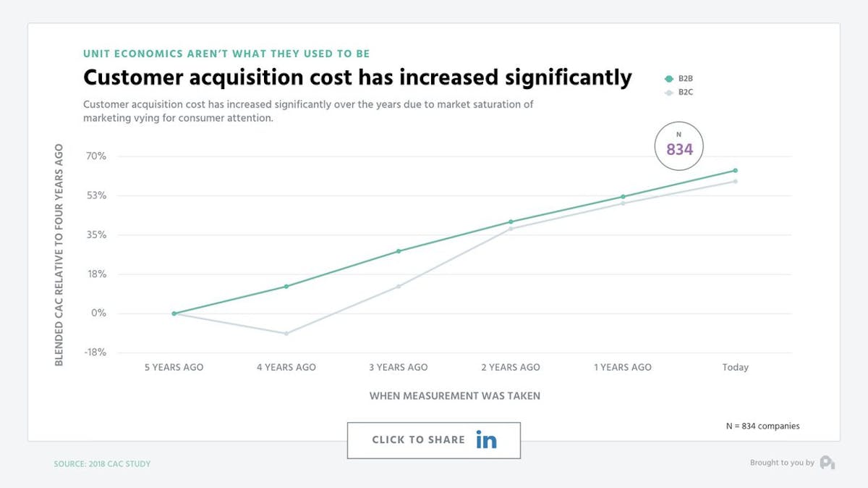Click the brand logo next to Brought to you by
The image size is (868, 488).
click(x=829, y=462)
